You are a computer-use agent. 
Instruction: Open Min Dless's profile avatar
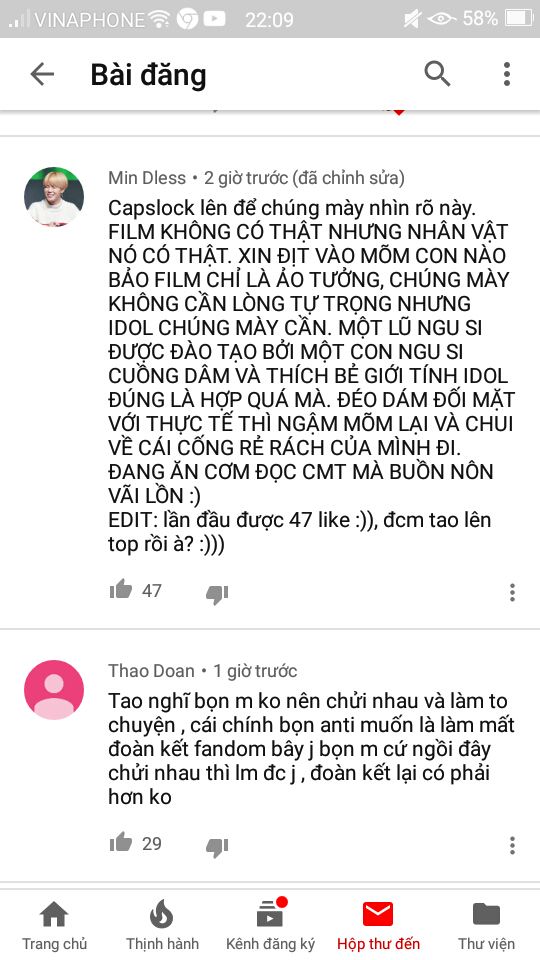pyautogui.click(x=54, y=197)
